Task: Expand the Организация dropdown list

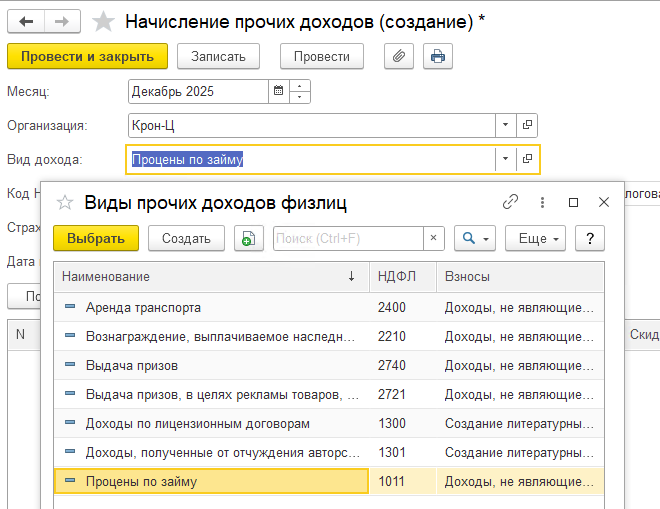Action: 506,125
